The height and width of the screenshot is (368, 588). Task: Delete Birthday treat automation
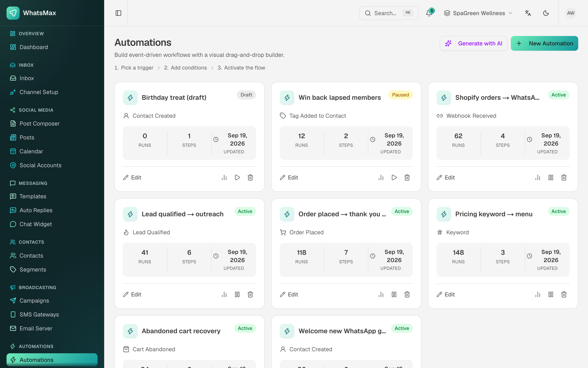click(250, 177)
